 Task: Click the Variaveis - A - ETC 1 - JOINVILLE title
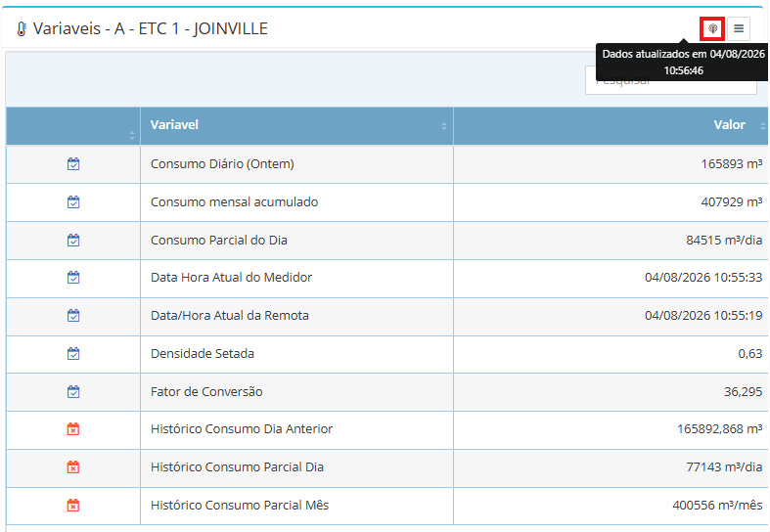tap(151, 29)
